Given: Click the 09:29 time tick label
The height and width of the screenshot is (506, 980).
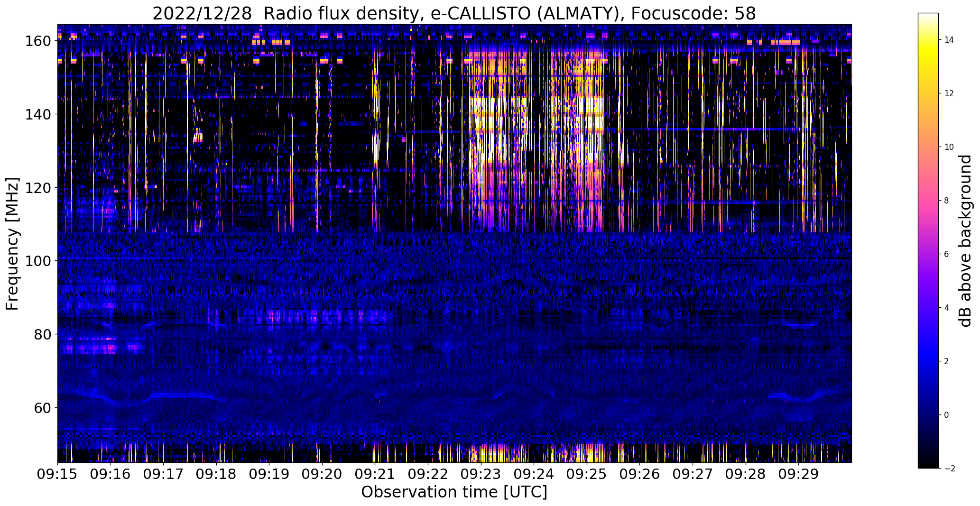Looking at the screenshot, I should [x=798, y=474].
